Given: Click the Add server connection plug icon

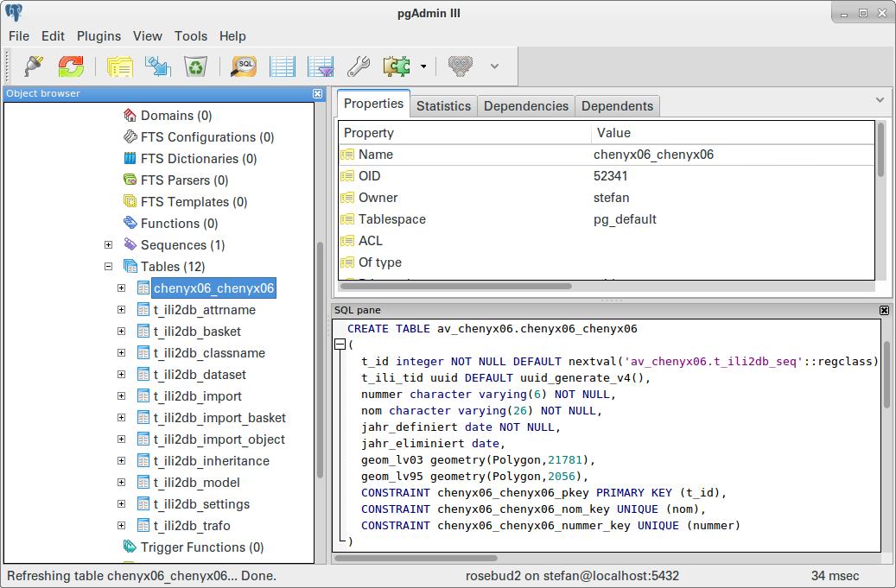Looking at the screenshot, I should (34, 66).
